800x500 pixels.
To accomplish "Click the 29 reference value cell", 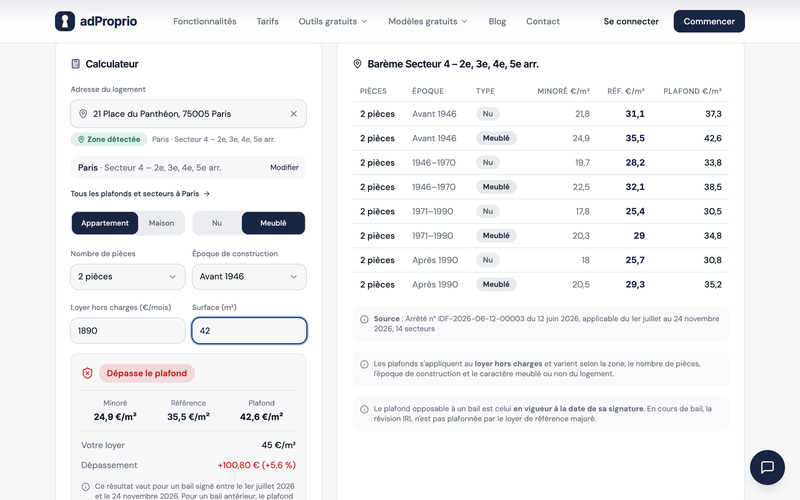I will (x=639, y=236).
